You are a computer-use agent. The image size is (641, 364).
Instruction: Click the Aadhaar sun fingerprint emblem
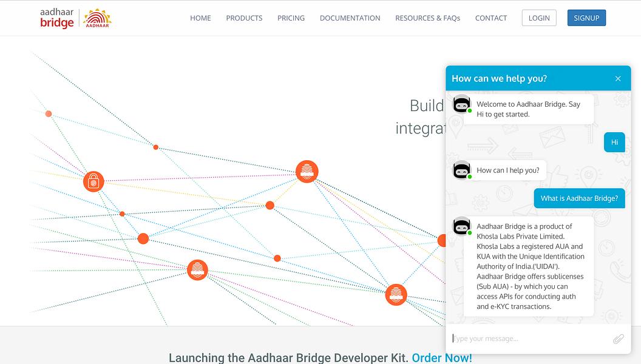tap(97, 18)
